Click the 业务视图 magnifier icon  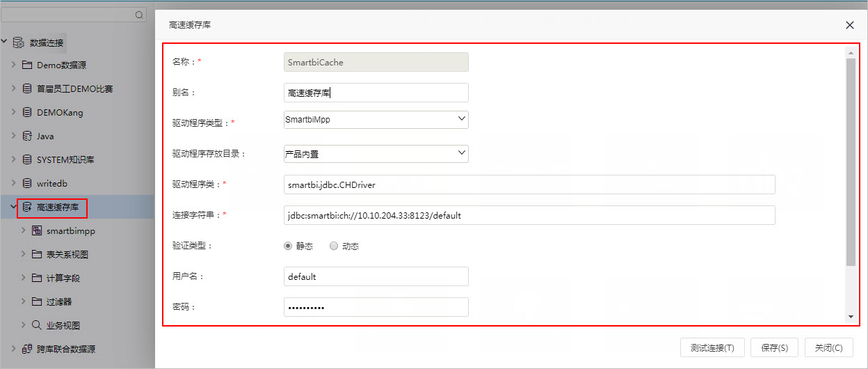click(37, 325)
